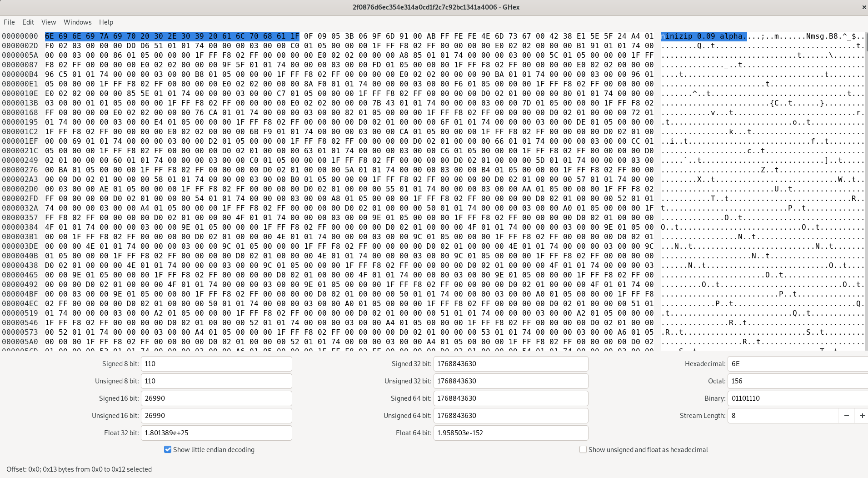
Task: Click offset label 000005A0
Action: (x=20, y=342)
